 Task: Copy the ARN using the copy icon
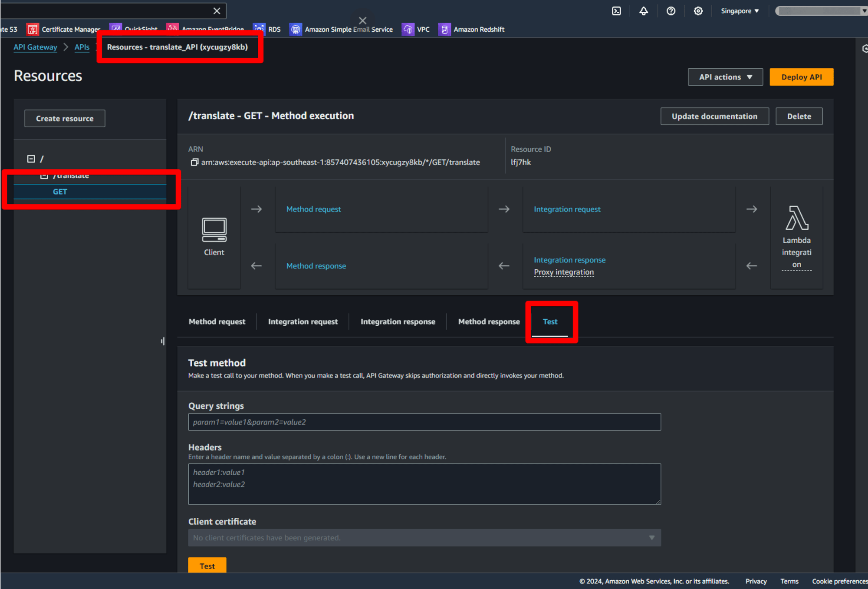point(194,162)
